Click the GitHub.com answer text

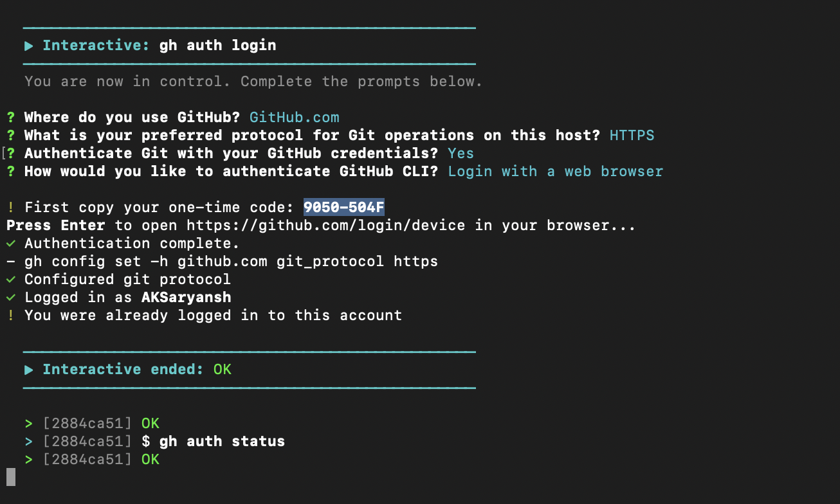click(x=295, y=118)
